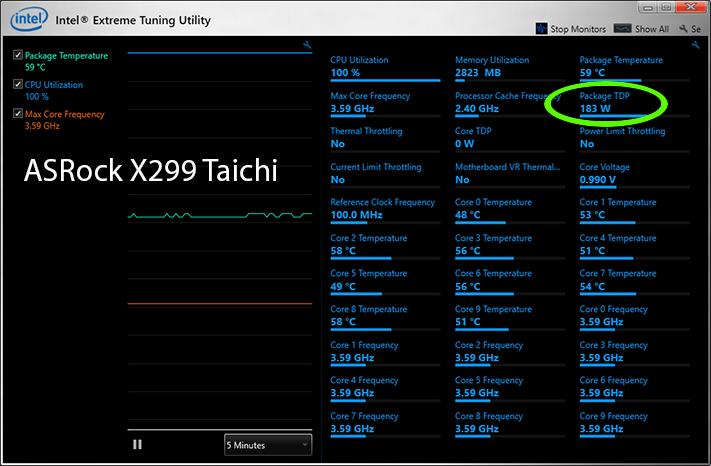Click Core 1 Temperature 53 °C
Viewport: 711px width, 466px height.
tap(634, 210)
